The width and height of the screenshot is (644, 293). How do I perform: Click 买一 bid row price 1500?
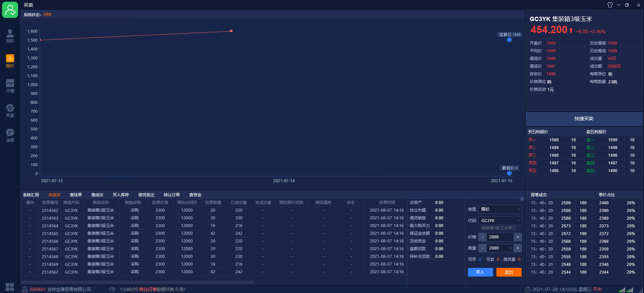point(554,140)
